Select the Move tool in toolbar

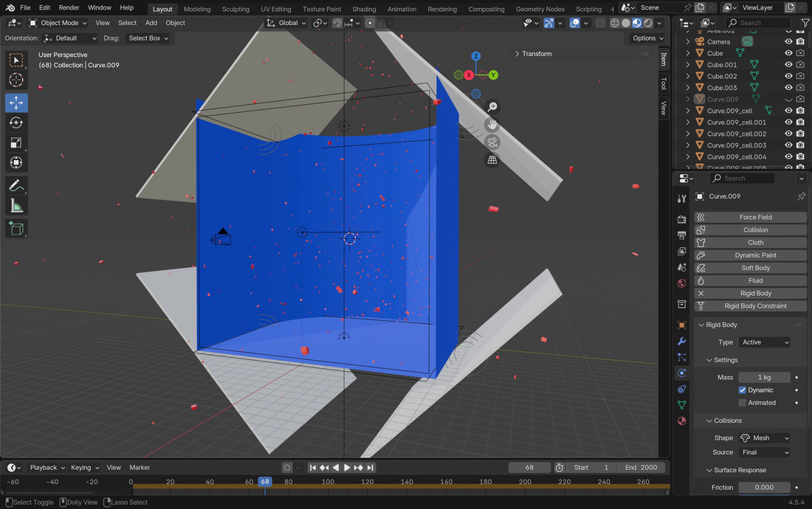tap(16, 103)
